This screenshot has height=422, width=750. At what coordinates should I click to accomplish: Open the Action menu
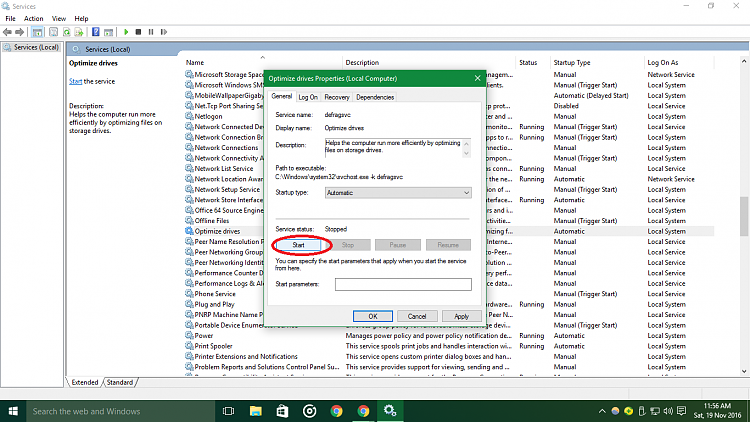(x=33, y=19)
